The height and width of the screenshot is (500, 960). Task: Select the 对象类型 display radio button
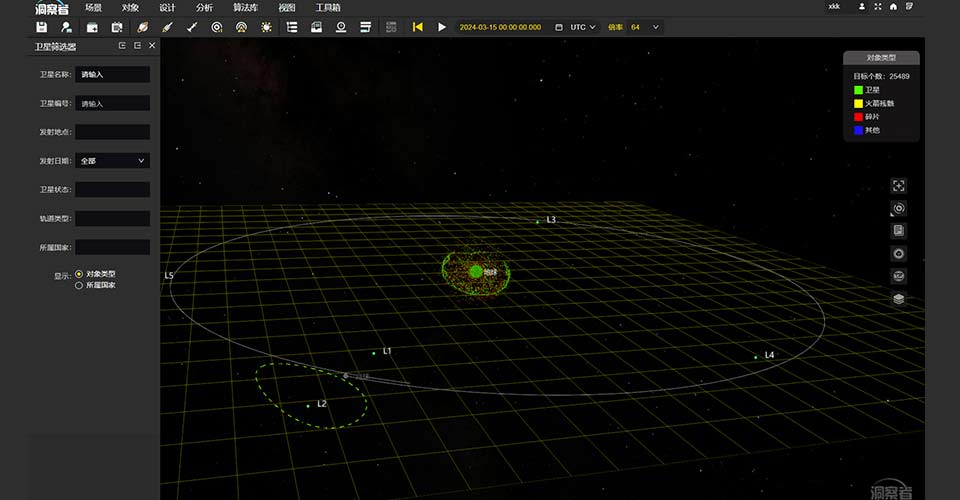pos(79,273)
